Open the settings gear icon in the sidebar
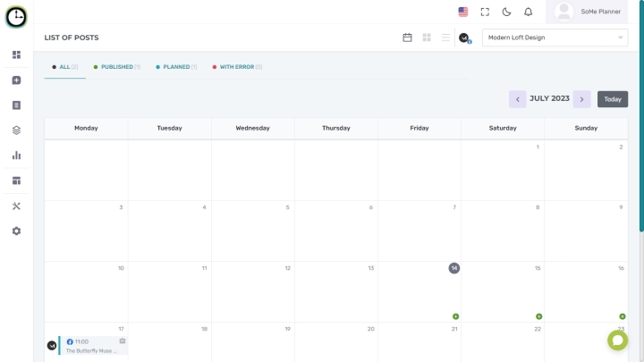644x362 pixels. pos(16,232)
